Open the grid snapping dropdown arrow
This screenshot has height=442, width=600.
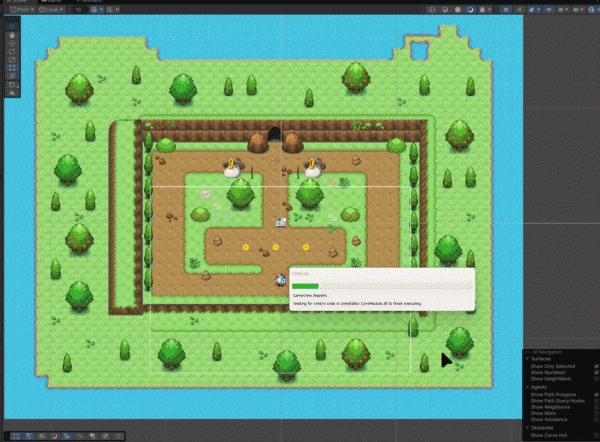tap(101, 10)
